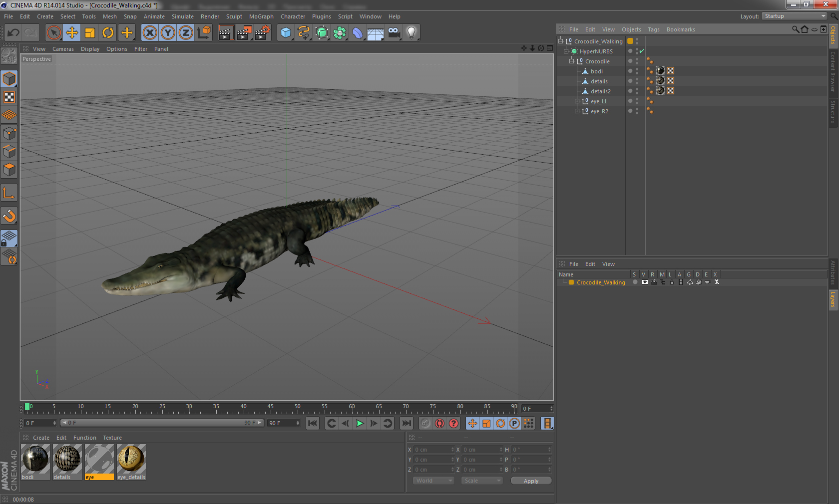The width and height of the screenshot is (839, 504).
Task: Open the Sculpt menu
Action: [x=234, y=16]
